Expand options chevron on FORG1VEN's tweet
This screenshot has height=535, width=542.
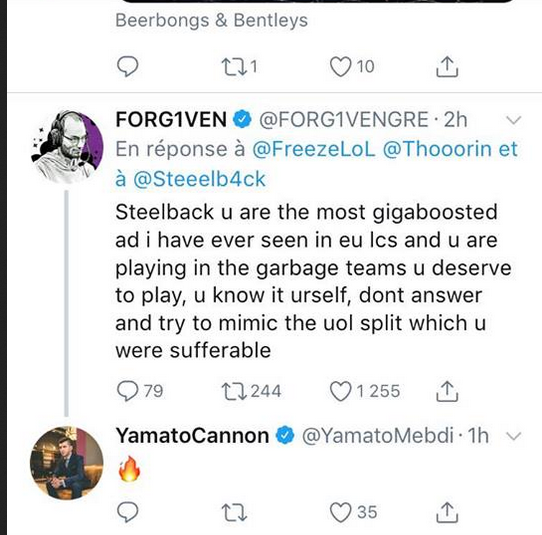[x=513, y=120]
